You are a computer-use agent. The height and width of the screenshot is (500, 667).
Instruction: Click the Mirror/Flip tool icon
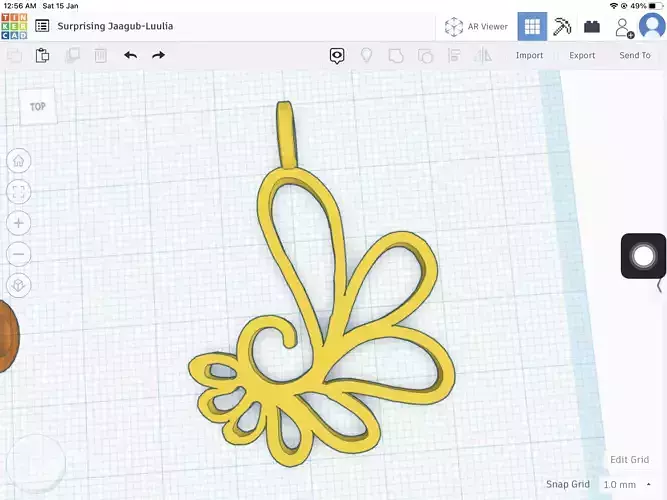click(483, 55)
